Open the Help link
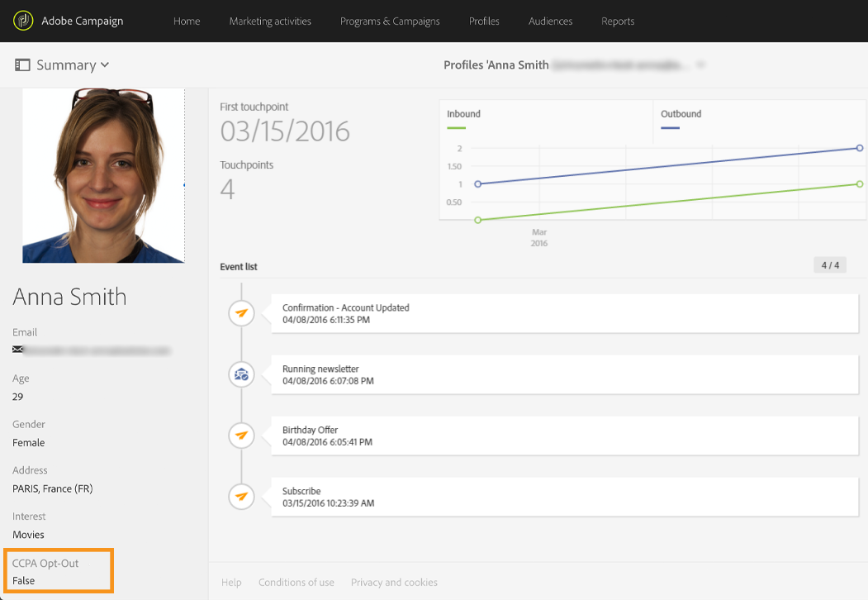The image size is (868, 600). pos(231,583)
